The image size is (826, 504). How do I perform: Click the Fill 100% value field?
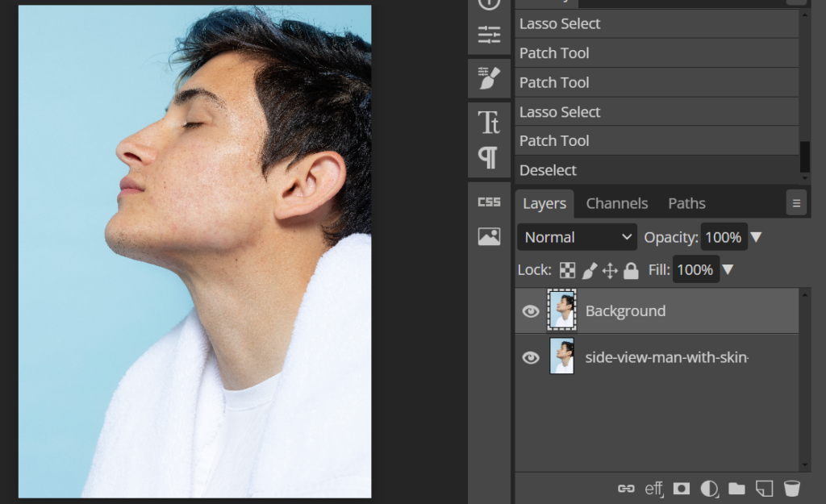coord(695,270)
